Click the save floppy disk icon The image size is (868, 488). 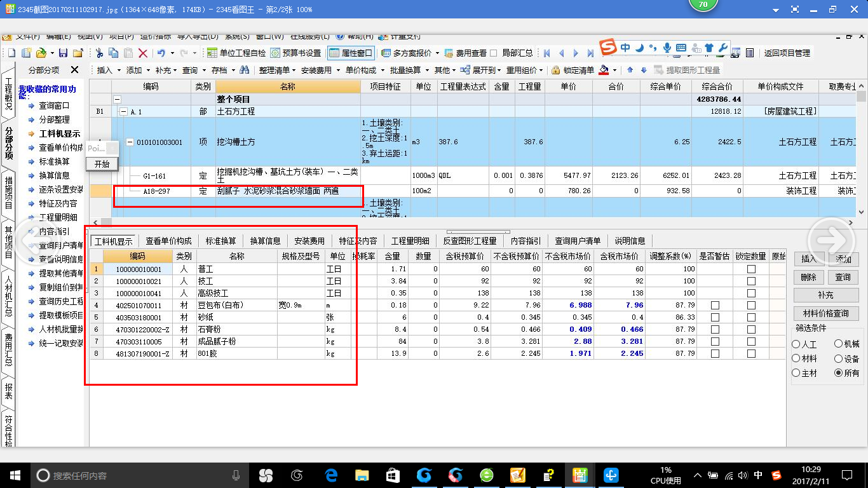point(63,53)
